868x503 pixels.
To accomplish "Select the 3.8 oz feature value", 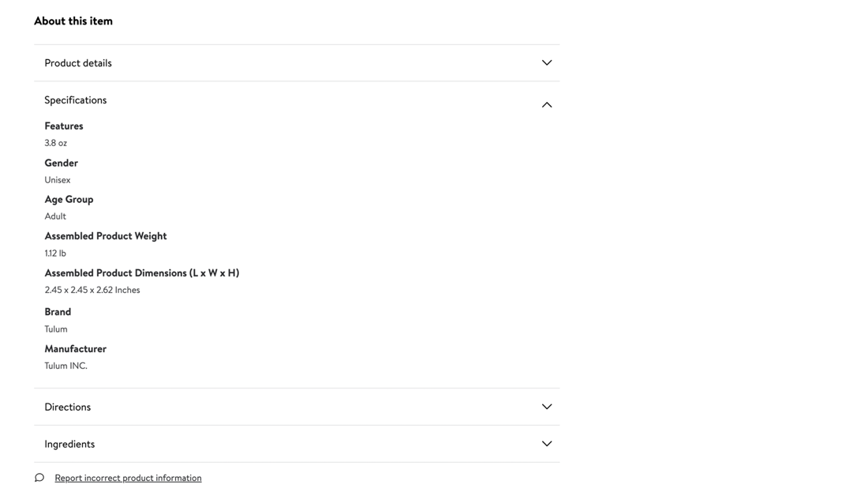I will tap(56, 143).
